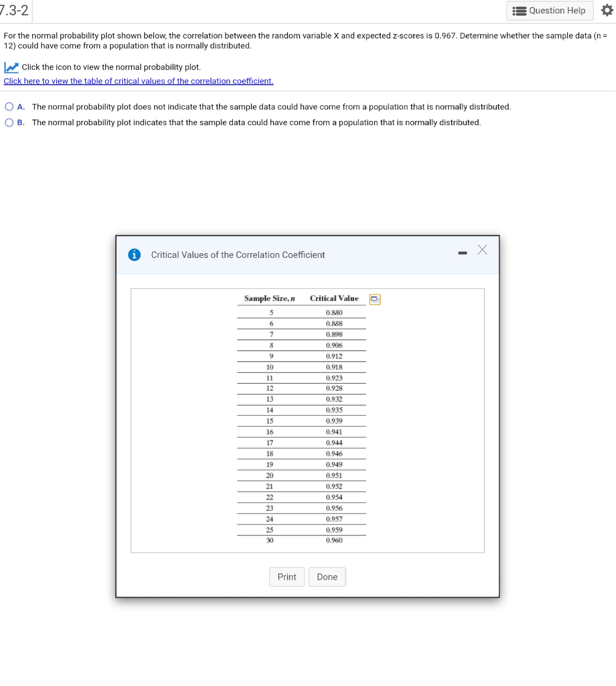Click text 'Click the icon to view the normal probability plot.'

(111, 67)
